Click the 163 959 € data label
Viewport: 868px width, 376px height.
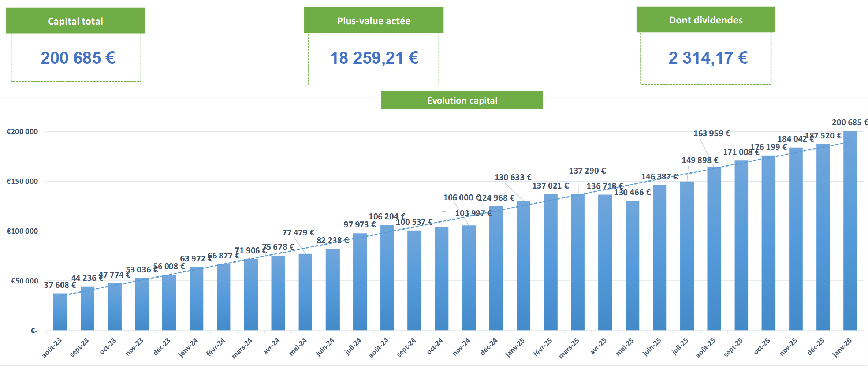point(711,134)
